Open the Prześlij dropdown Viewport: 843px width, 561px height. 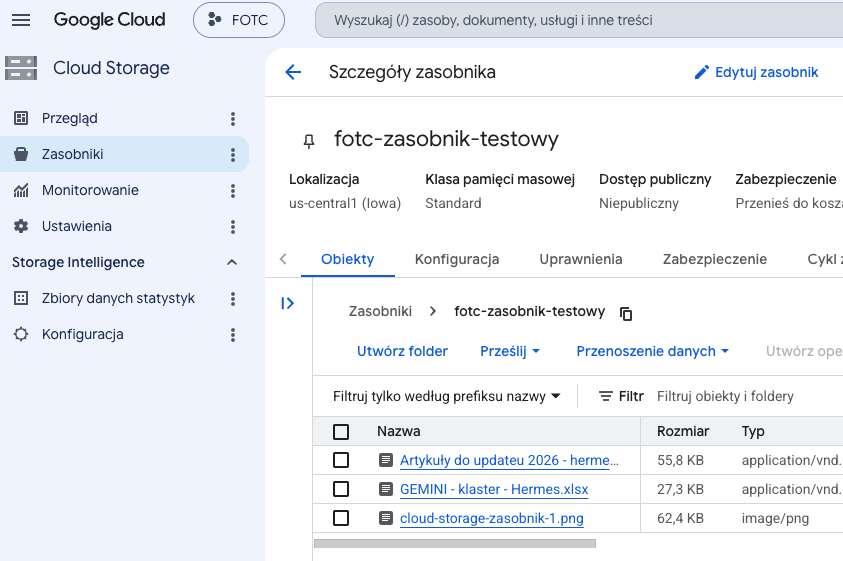[x=510, y=351]
